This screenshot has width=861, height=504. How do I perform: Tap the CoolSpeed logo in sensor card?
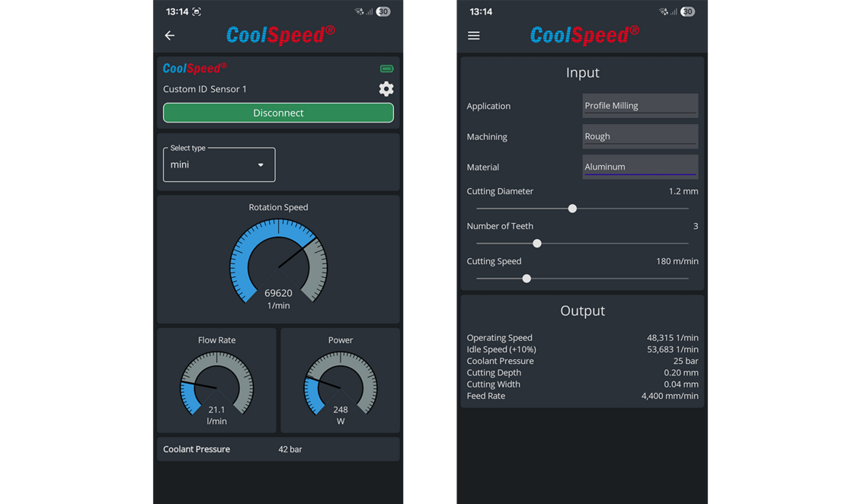[x=194, y=69]
